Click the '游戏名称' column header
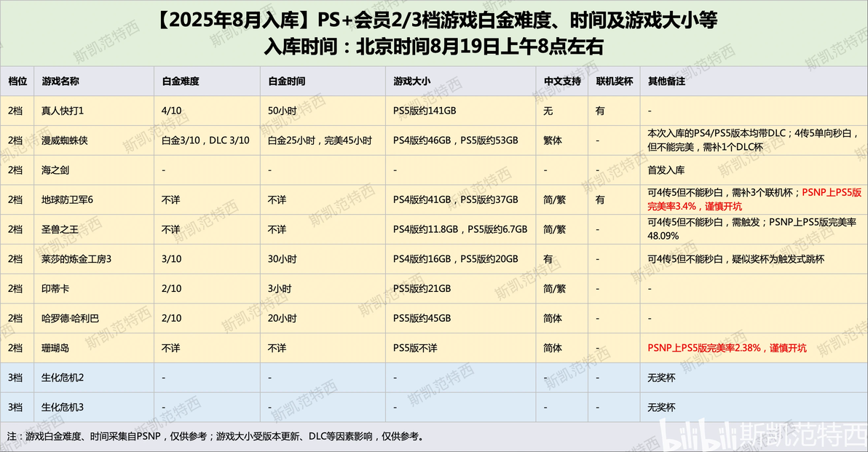Viewport: 868px width, 452px height. (60, 82)
